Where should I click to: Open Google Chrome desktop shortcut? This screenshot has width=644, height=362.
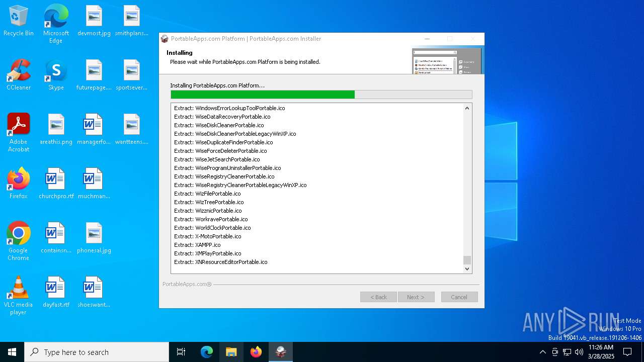(x=19, y=241)
